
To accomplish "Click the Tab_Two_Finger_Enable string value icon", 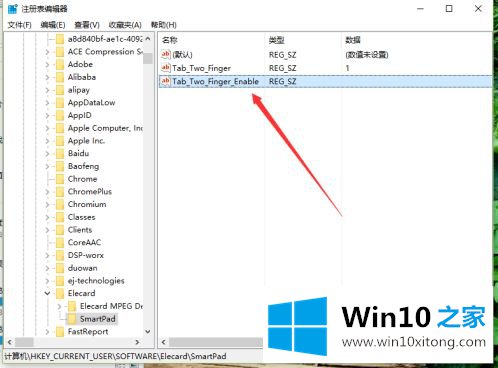I will [x=166, y=81].
